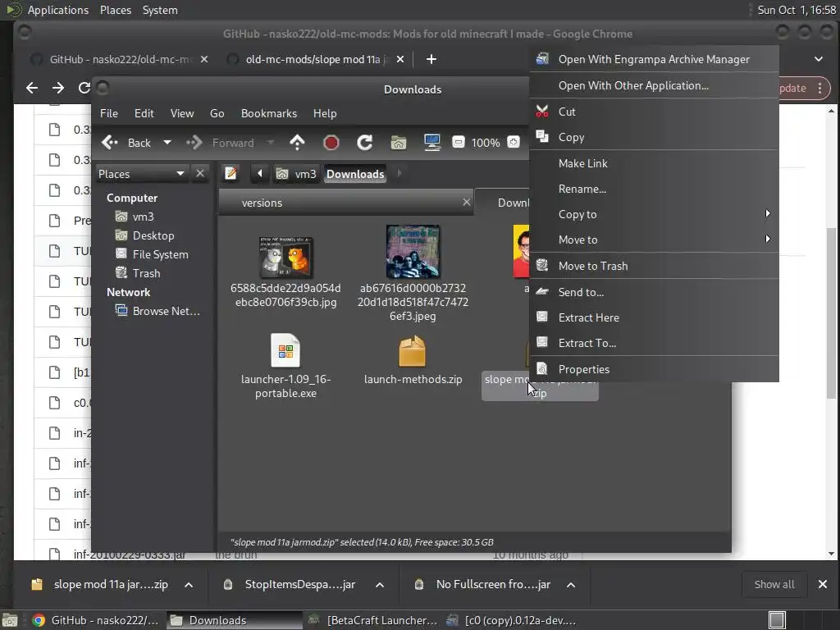Select the 6588c5dde22d9a054d jpg thumbnail
Image resolution: width=840 pixels, height=630 pixels.
pyautogui.click(x=285, y=257)
